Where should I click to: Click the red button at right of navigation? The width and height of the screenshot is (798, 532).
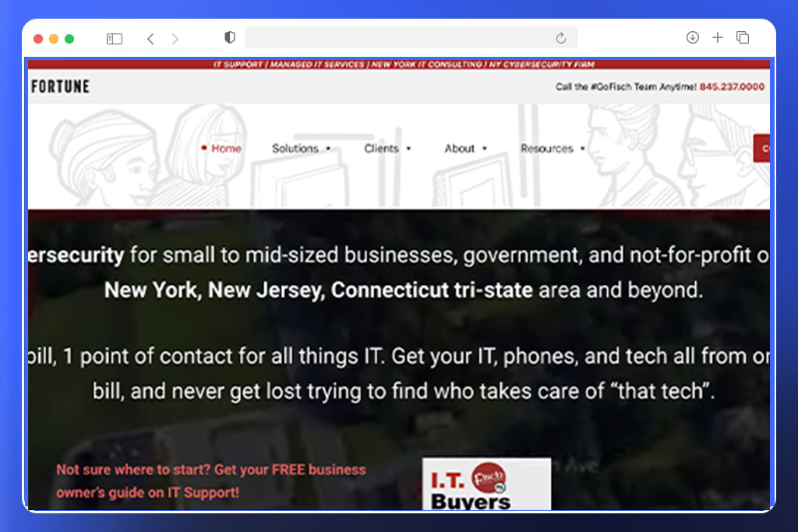click(762, 148)
